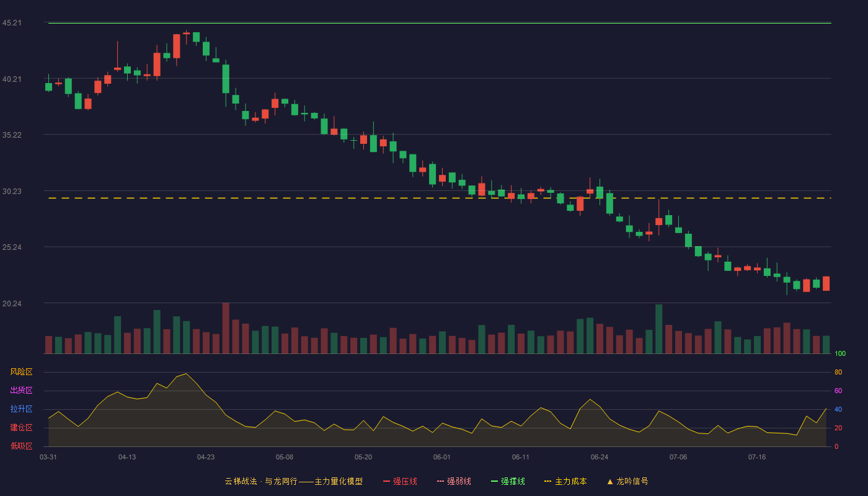The width and height of the screenshot is (868, 496).
Task: Click the 出货区 zone label
Action: point(21,391)
